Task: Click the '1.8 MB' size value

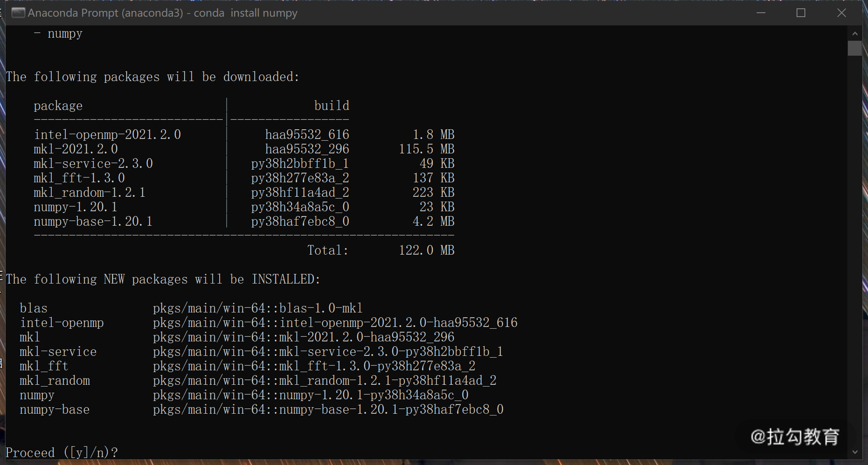Action: click(x=434, y=135)
